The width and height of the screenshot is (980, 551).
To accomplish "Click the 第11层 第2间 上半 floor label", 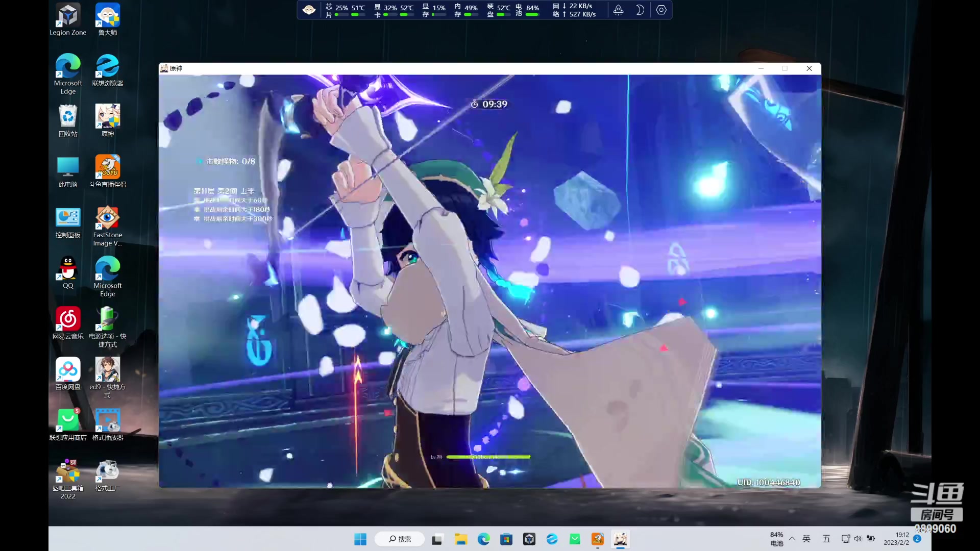I will click(x=224, y=191).
